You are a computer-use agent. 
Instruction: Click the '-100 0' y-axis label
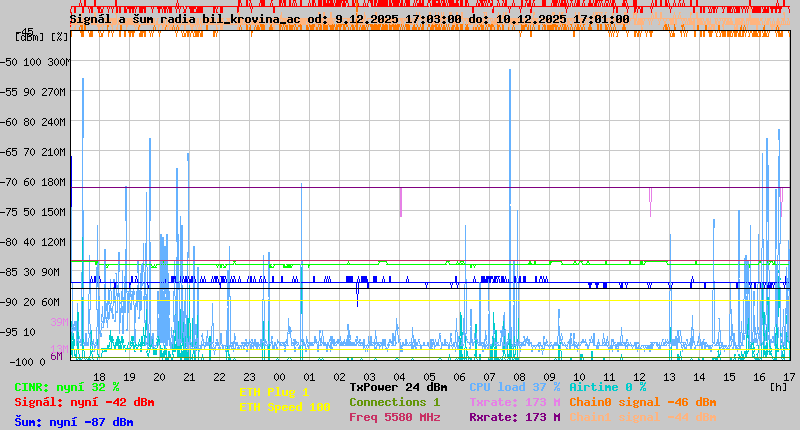coord(27,362)
